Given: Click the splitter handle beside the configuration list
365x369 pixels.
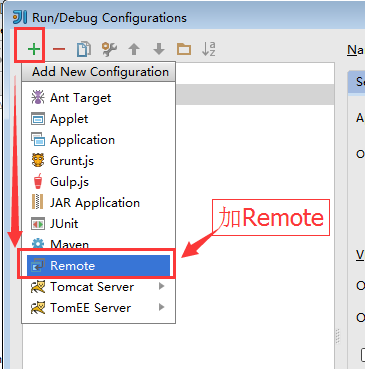Looking at the screenshot, I should 338,336.
